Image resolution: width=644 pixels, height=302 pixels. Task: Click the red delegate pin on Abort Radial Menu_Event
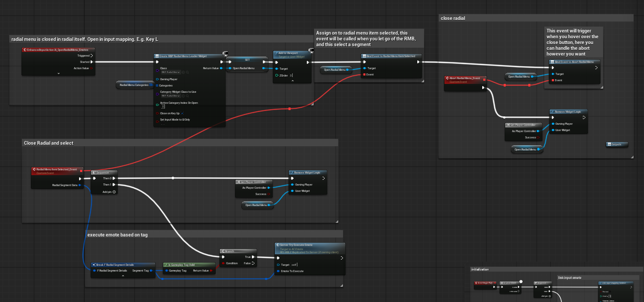coord(485,79)
